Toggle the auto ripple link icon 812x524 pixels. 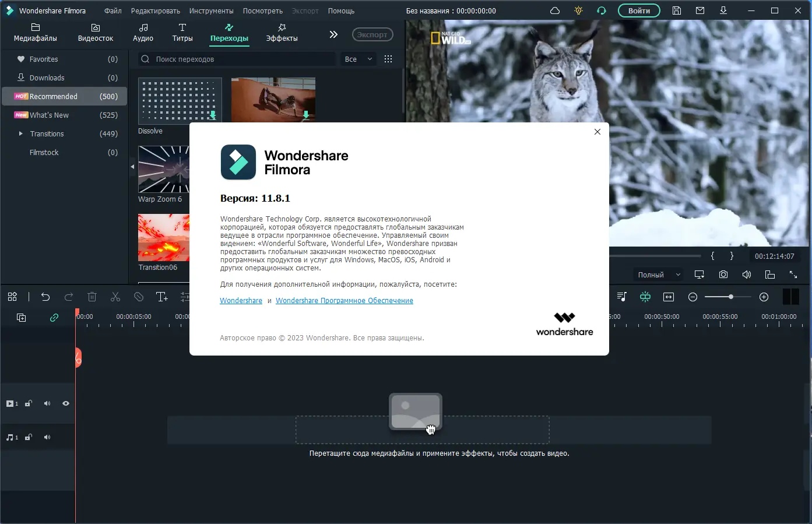coord(54,318)
